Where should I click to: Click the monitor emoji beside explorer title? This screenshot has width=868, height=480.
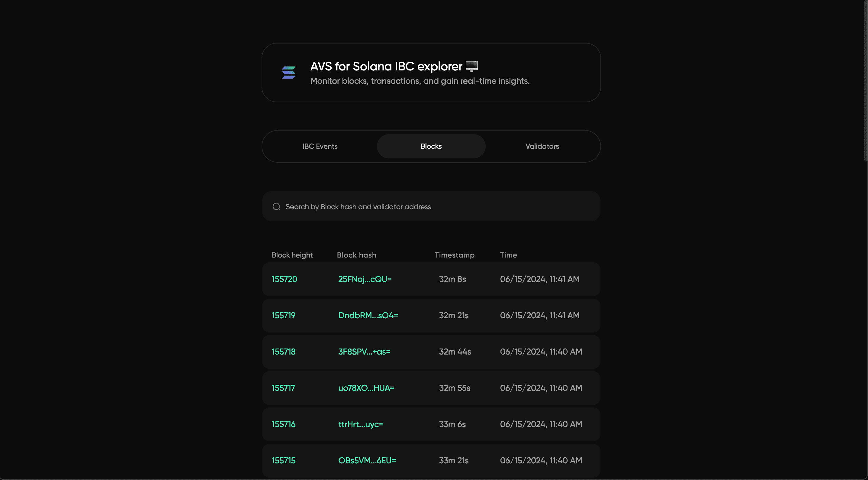pyautogui.click(x=472, y=66)
